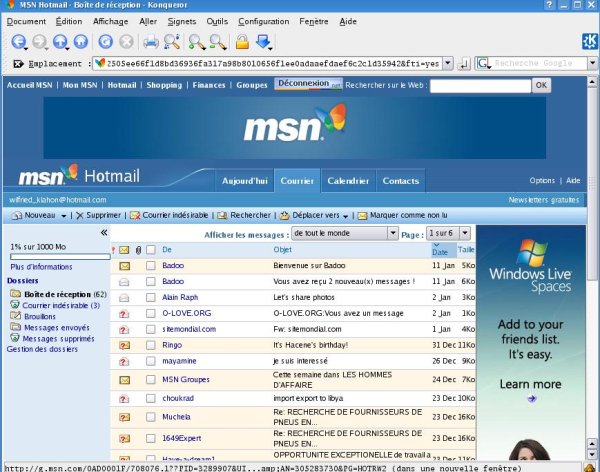Print the page with printer icon
Viewport: 600px width, 472px height.
[x=151, y=41]
